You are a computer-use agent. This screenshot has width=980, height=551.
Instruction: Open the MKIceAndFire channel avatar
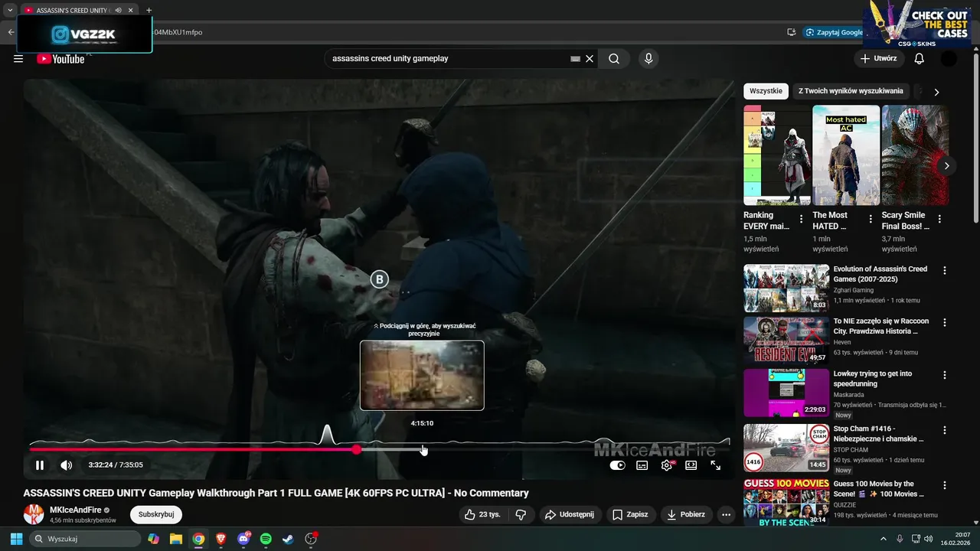tap(34, 514)
